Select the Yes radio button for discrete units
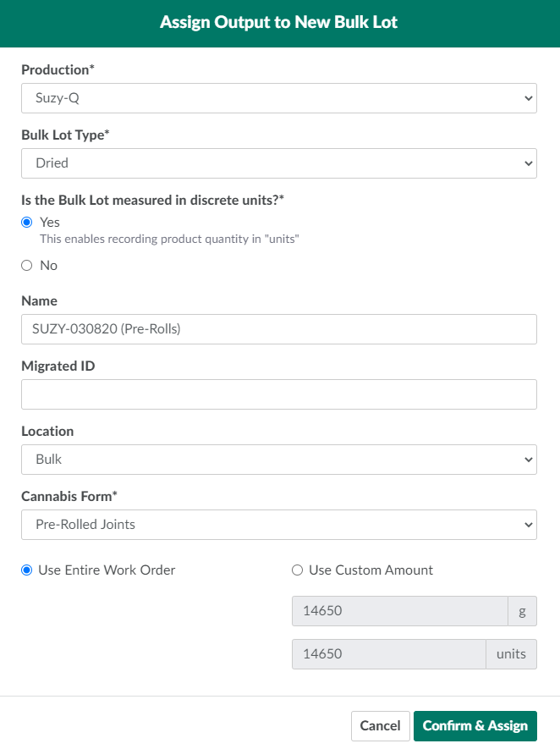 click(x=27, y=223)
